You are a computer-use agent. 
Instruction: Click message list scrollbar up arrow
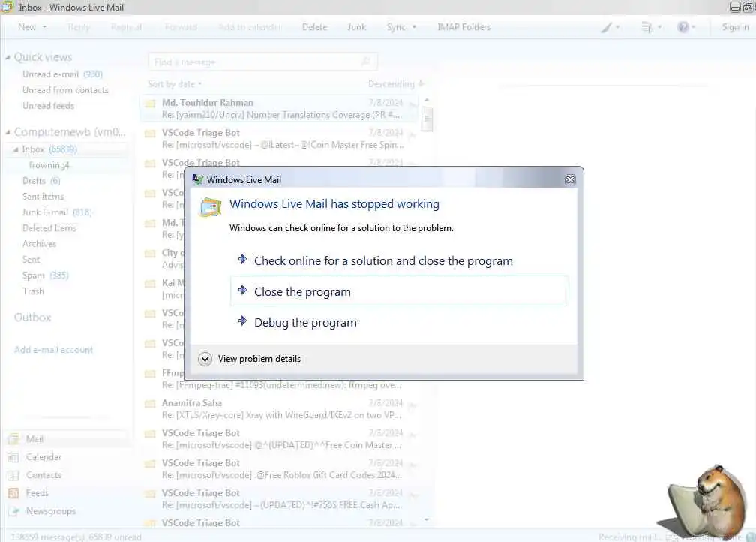(427, 100)
